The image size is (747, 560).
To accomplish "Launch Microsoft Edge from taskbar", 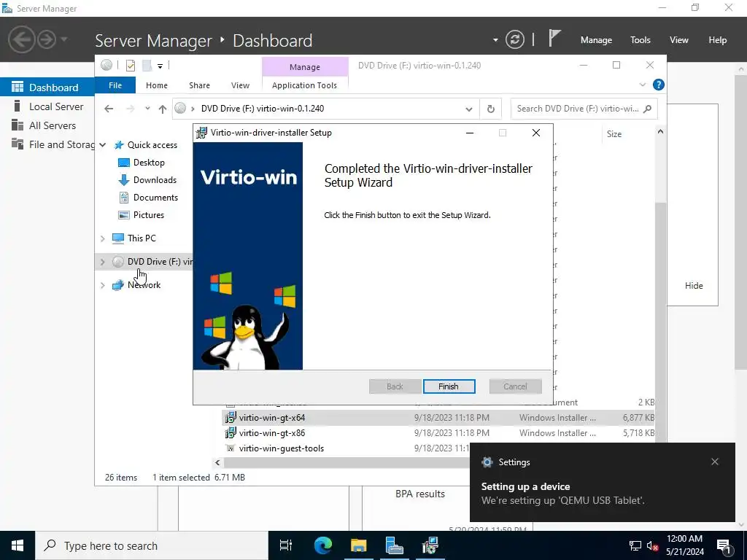I will 322,545.
